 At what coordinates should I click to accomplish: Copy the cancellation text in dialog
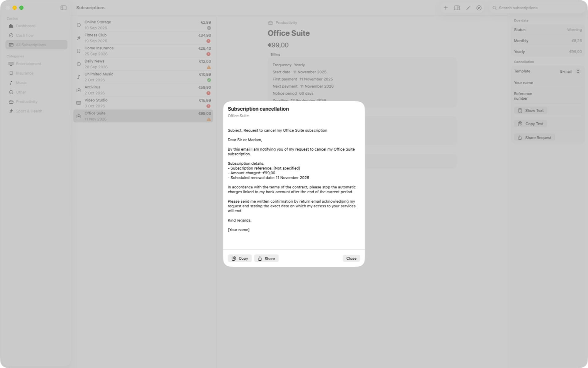click(239, 258)
